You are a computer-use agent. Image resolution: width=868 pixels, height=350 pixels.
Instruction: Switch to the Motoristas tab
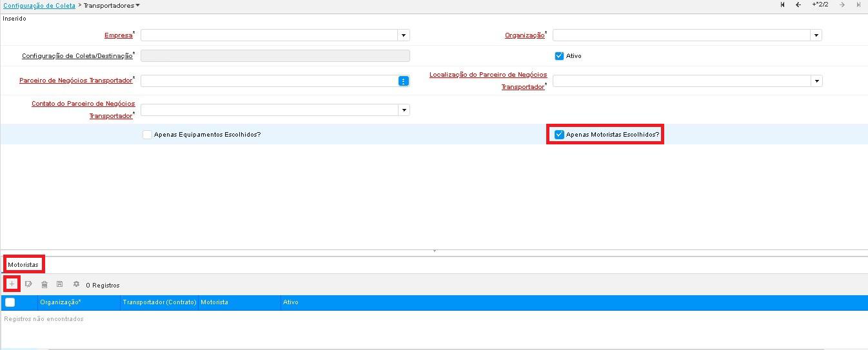(23, 264)
